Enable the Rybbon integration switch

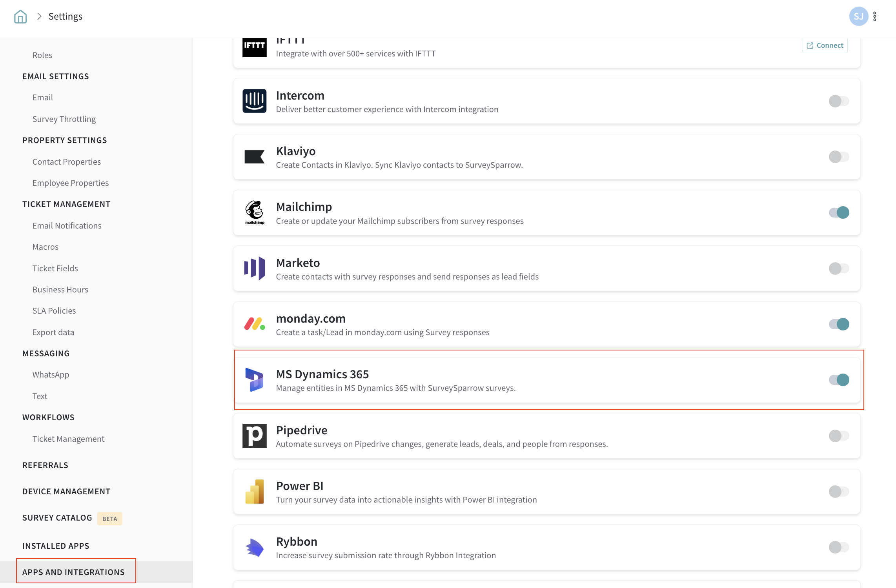tap(839, 547)
